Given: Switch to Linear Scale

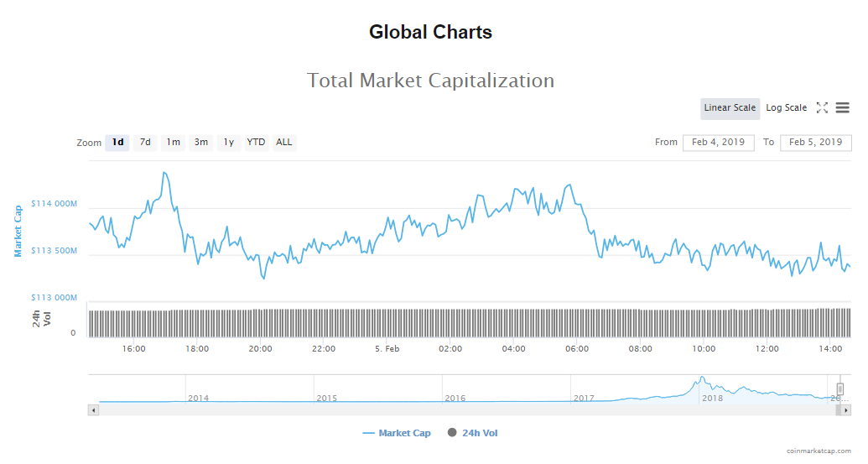Looking at the screenshot, I should 730,108.
